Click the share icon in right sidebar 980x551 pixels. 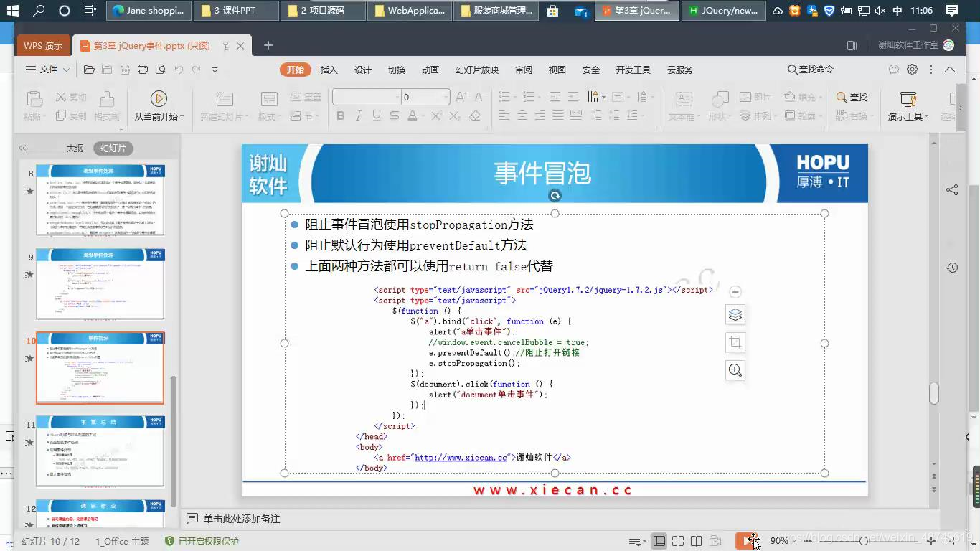(952, 189)
